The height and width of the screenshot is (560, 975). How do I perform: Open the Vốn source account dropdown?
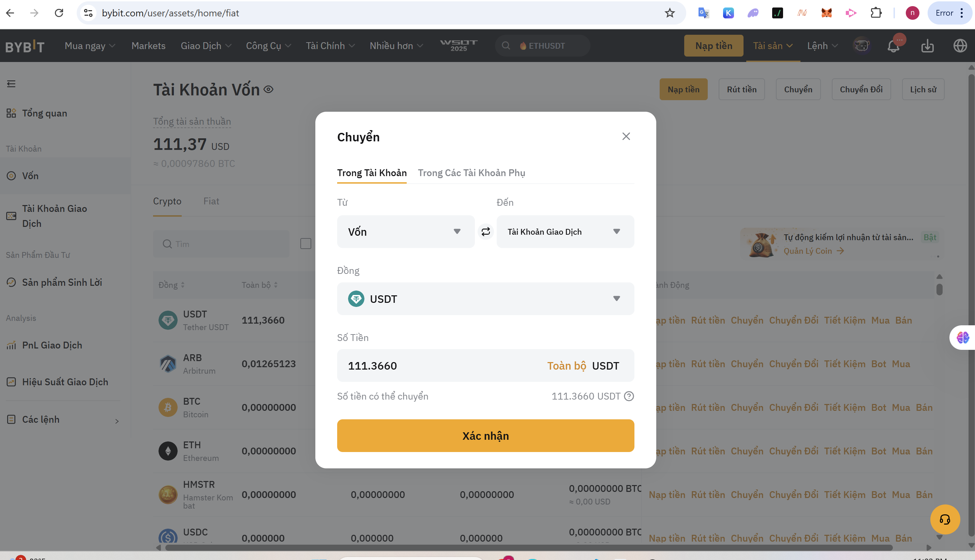pos(405,232)
